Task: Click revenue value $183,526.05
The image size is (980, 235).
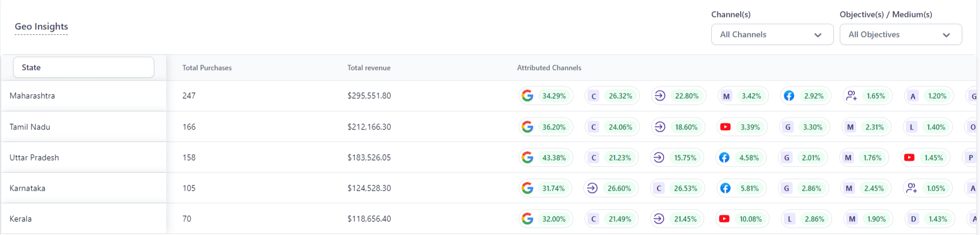Action: [369, 157]
